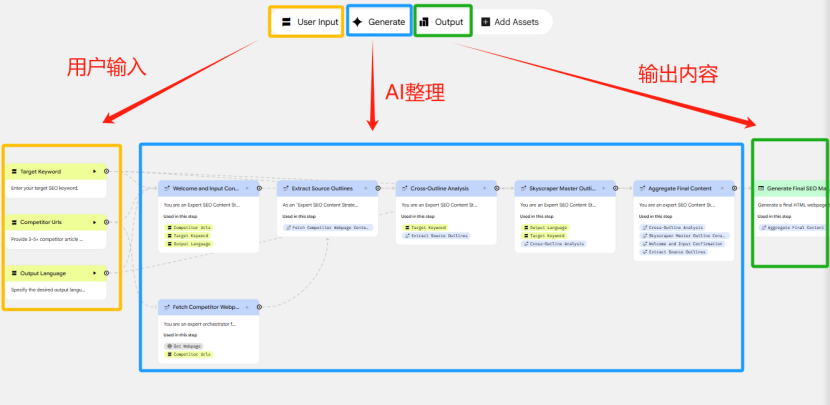Click Skyscraper Master Outline Cons... chip in Aggregate node
This screenshot has height=405, width=830.
point(684,236)
